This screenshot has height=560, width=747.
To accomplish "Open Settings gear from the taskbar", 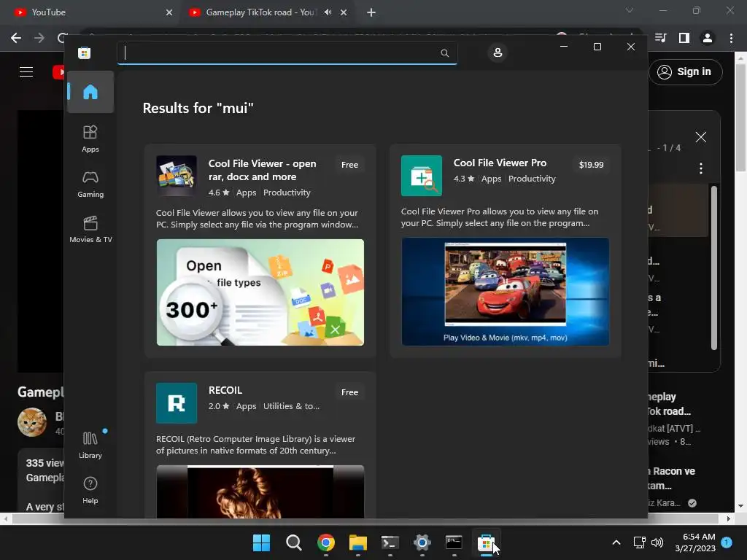I will [x=422, y=542].
